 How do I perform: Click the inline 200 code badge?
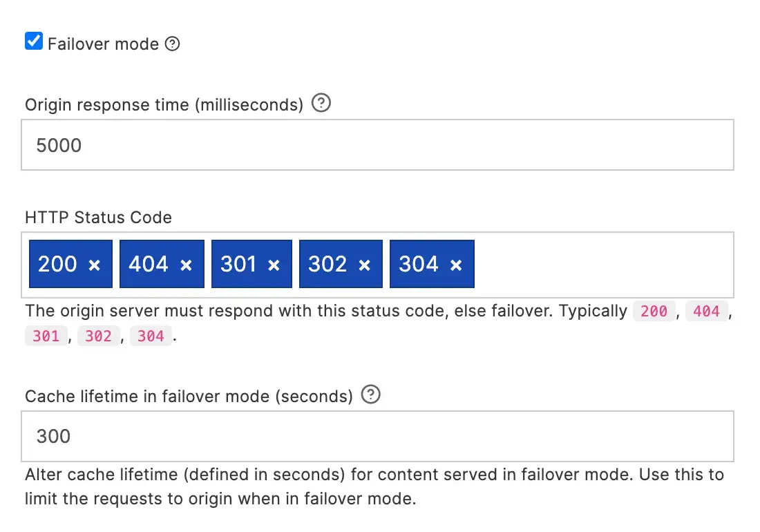pos(654,312)
